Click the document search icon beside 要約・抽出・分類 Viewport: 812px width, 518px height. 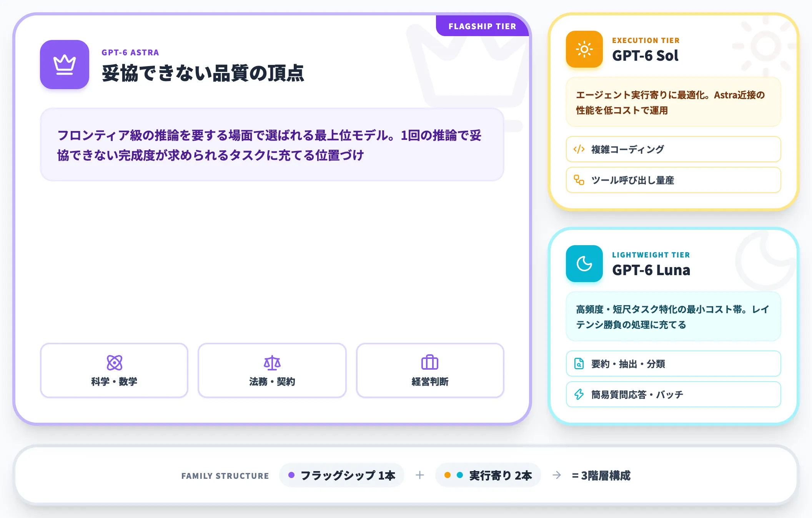(579, 364)
